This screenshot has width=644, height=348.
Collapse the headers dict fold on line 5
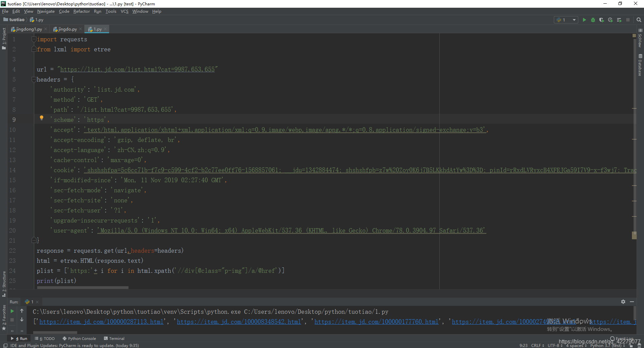[34, 80]
